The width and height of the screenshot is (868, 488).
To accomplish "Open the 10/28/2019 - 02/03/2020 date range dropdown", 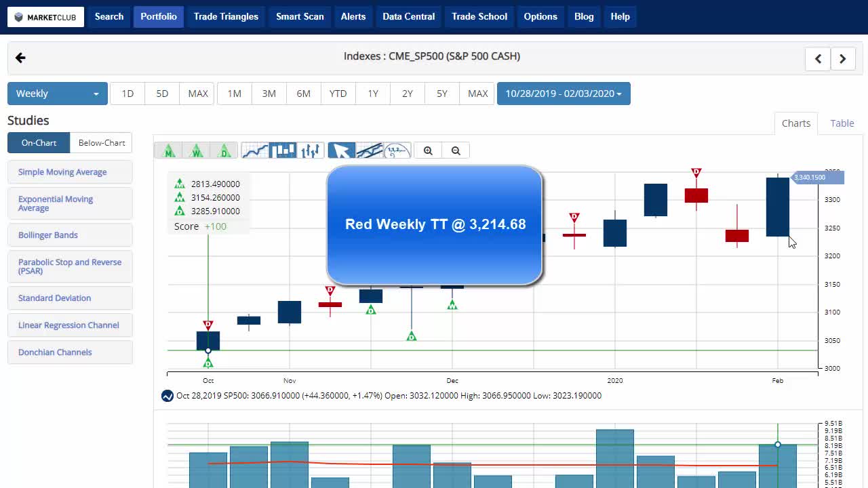I will pyautogui.click(x=564, y=94).
